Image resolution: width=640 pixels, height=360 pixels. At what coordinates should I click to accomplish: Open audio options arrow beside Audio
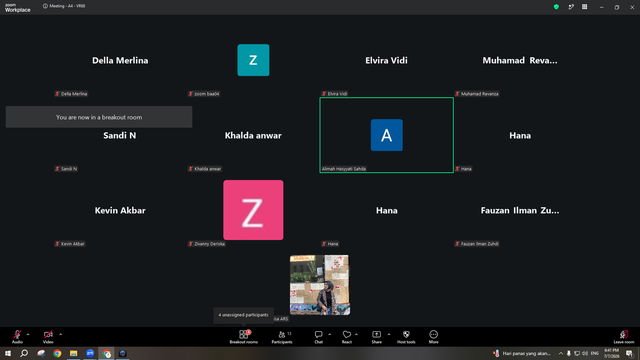(x=28, y=334)
